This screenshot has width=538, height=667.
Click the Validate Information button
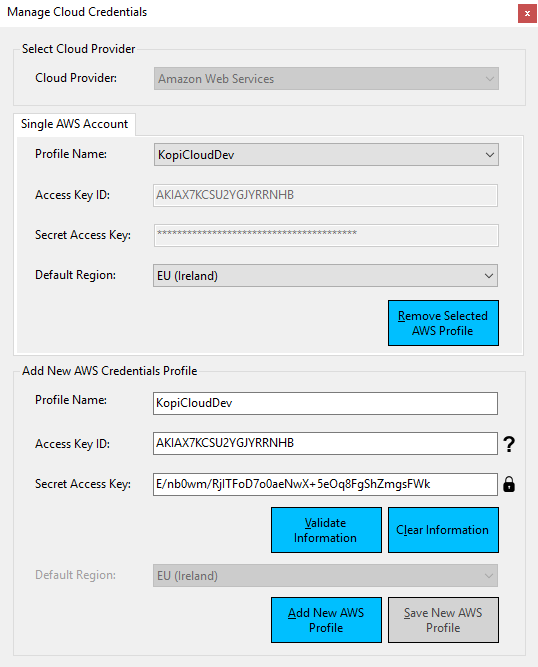[326, 530]
